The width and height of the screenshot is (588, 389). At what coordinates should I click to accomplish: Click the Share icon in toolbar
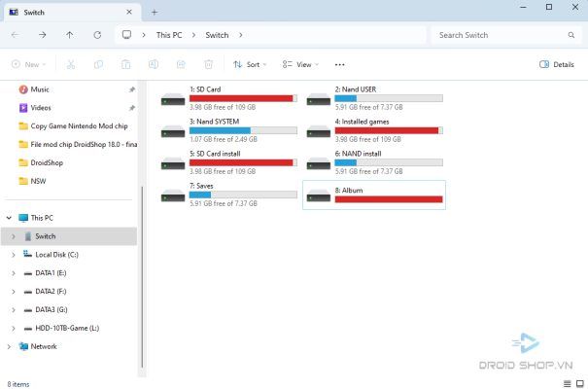tap(181, 64)
